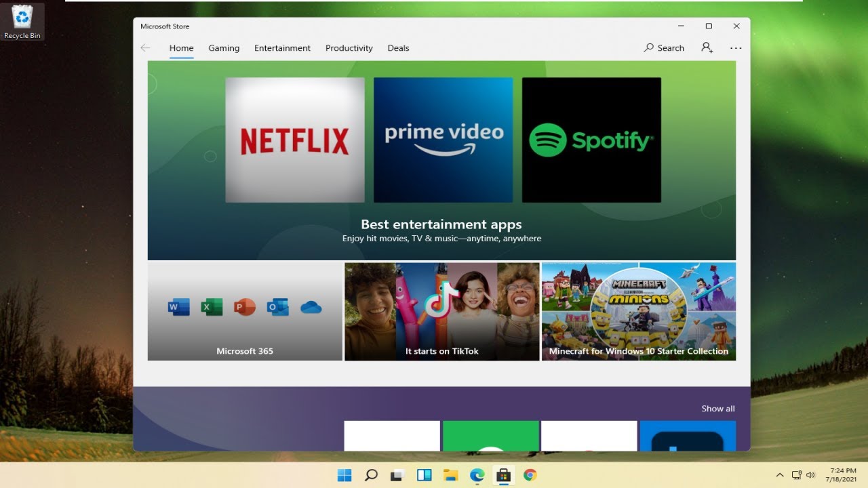Click the Outlook icon in Microsoft 365 tile

click(277, 308)
